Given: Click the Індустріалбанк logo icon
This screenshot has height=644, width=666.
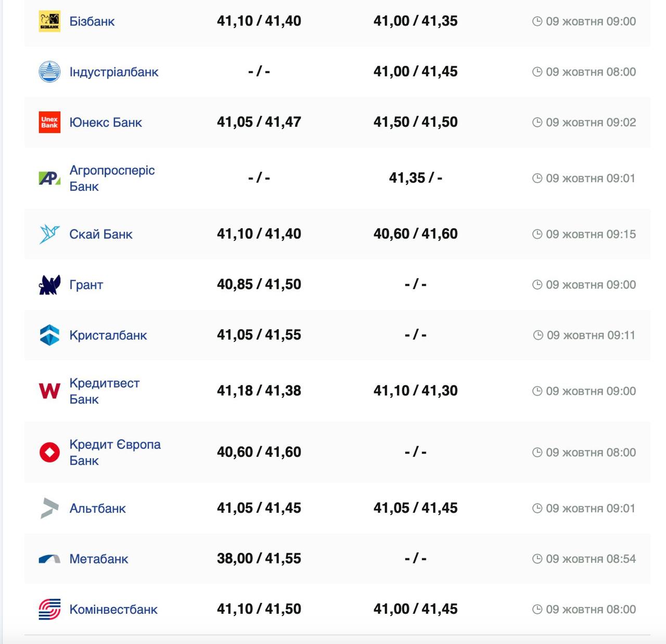Looking at the screenshot, I should point(49,72).
